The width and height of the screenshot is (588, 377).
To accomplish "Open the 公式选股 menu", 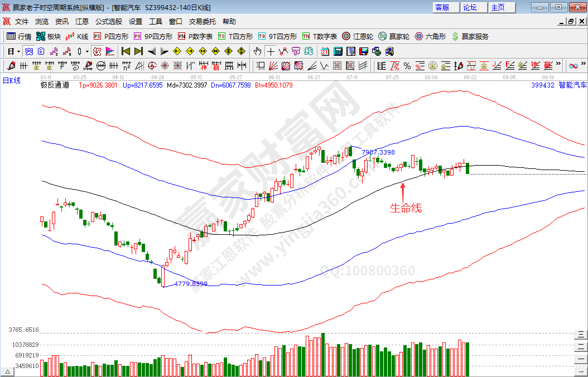I will 108,22.
